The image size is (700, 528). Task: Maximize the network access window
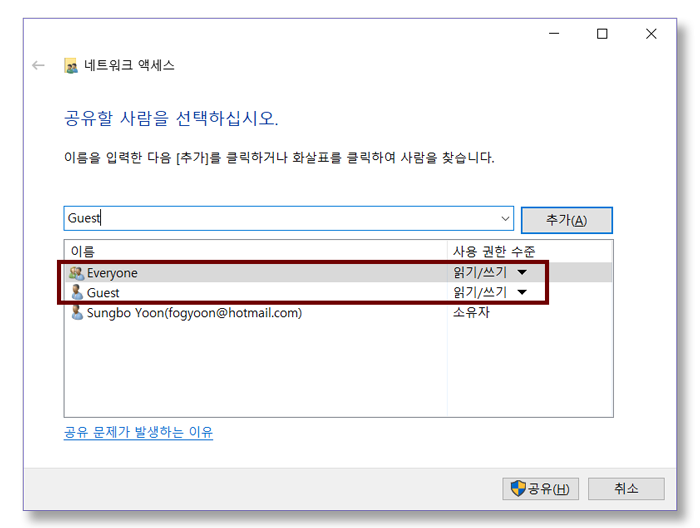[602, 34]
